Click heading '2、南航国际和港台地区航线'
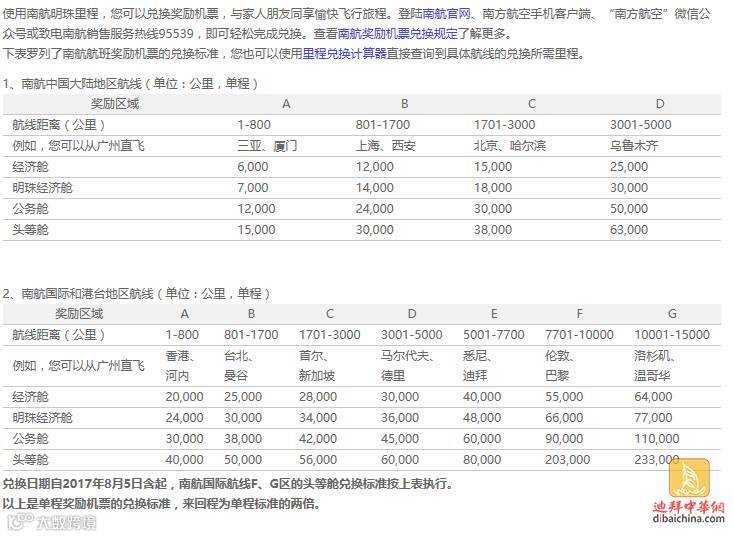Viewport: 733px width, 537px height. (x=137, y=294)
